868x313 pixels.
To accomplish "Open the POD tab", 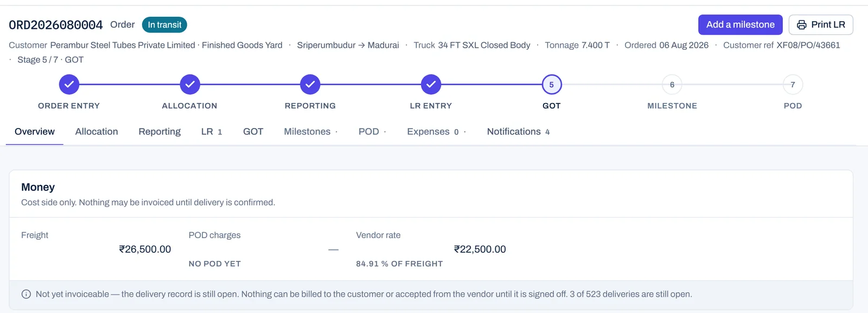I will pyautogui.click(x=372, y=132).
